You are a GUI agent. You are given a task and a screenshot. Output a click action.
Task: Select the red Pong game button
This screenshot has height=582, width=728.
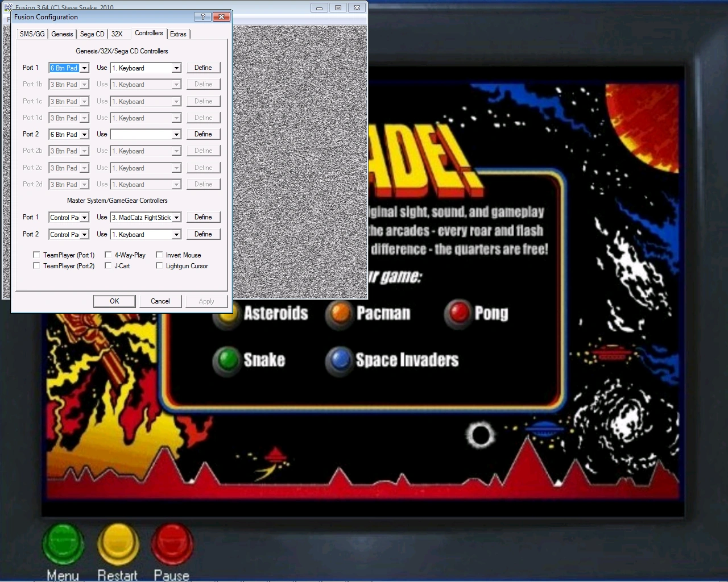pos(459,313)
